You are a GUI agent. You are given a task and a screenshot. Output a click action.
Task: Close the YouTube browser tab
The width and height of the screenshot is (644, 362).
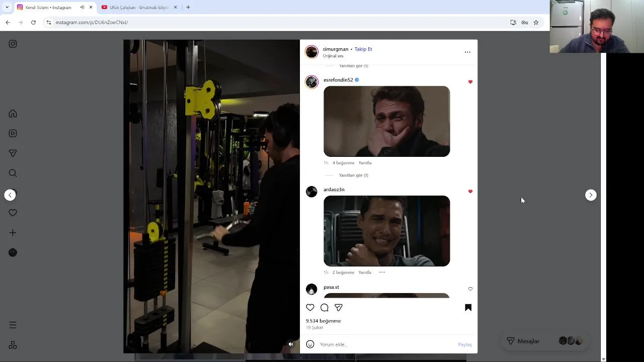(x=175, y=8)
